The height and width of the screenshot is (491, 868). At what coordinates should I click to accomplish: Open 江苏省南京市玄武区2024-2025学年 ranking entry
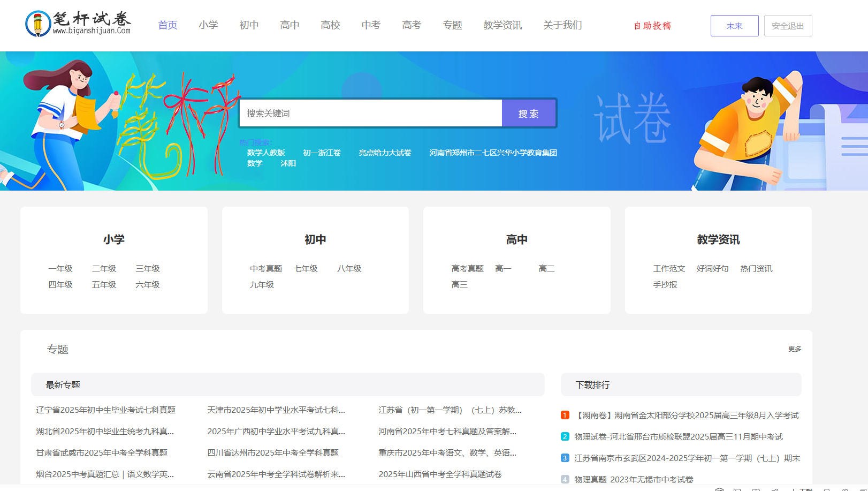[x=687, y=458]
